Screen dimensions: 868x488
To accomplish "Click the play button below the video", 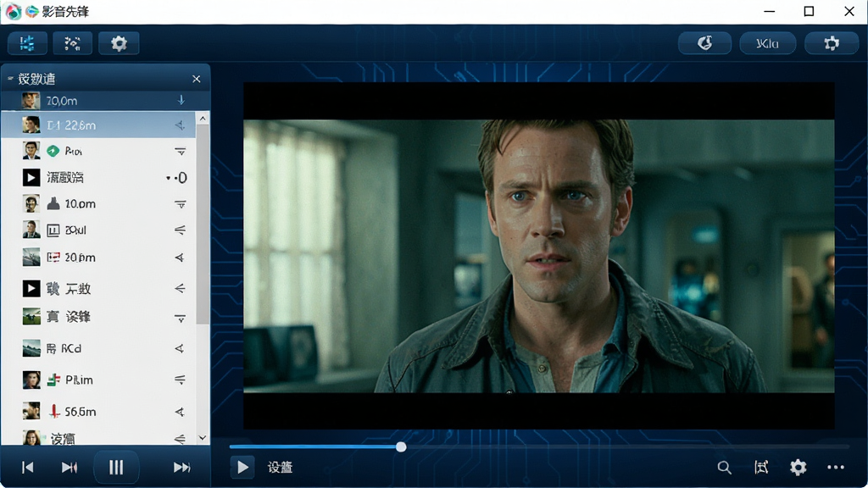I will tap(242, 468).
